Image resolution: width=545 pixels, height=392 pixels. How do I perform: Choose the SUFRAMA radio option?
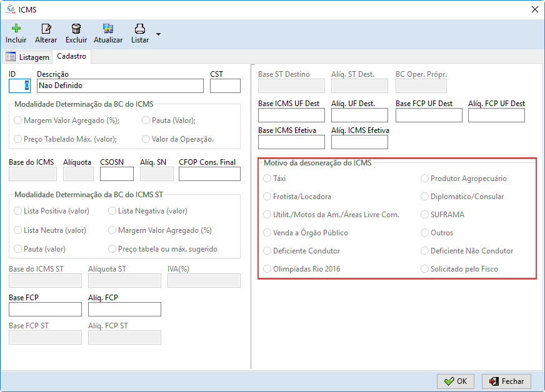(425, 215)
